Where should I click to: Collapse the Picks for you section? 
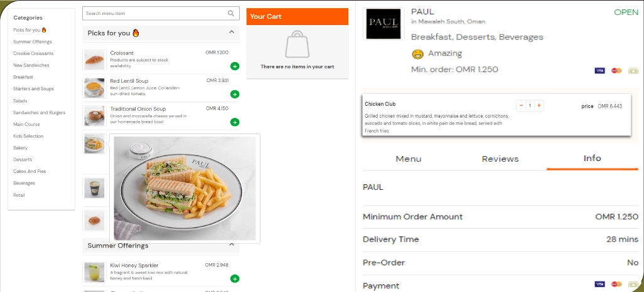tap(231, 32)
